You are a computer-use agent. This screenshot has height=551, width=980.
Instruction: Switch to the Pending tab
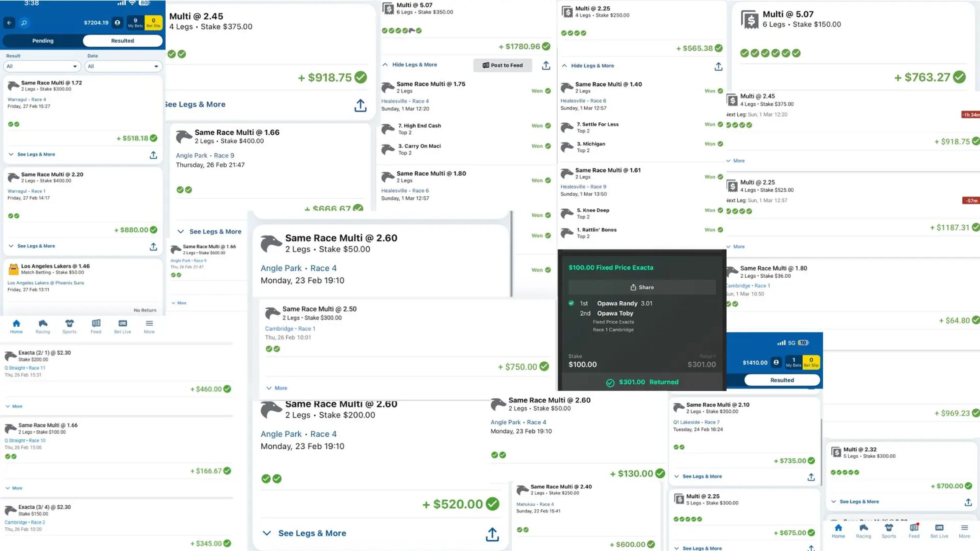43,41
